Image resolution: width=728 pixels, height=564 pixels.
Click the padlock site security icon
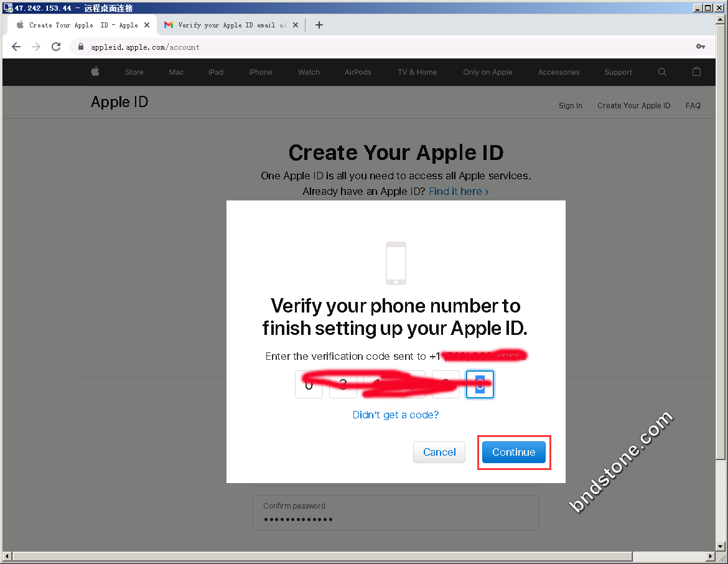pos(81,47)
